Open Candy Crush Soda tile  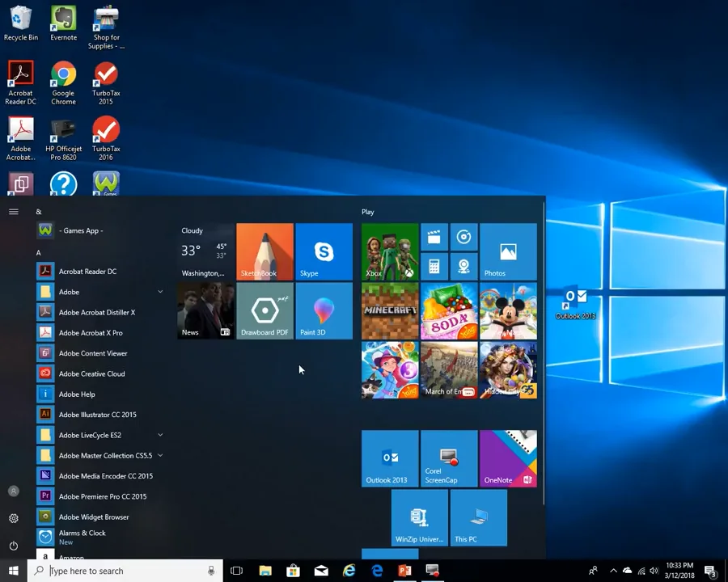(449, 311)
